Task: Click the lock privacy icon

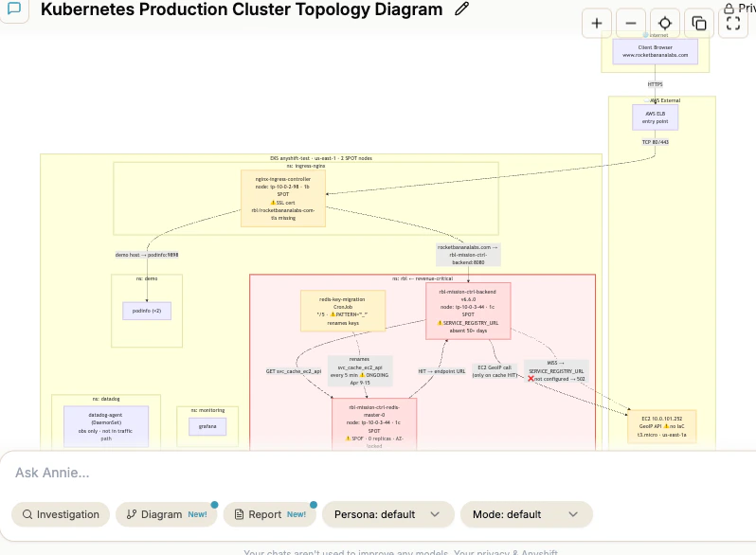Action: (x=729, y=9)
